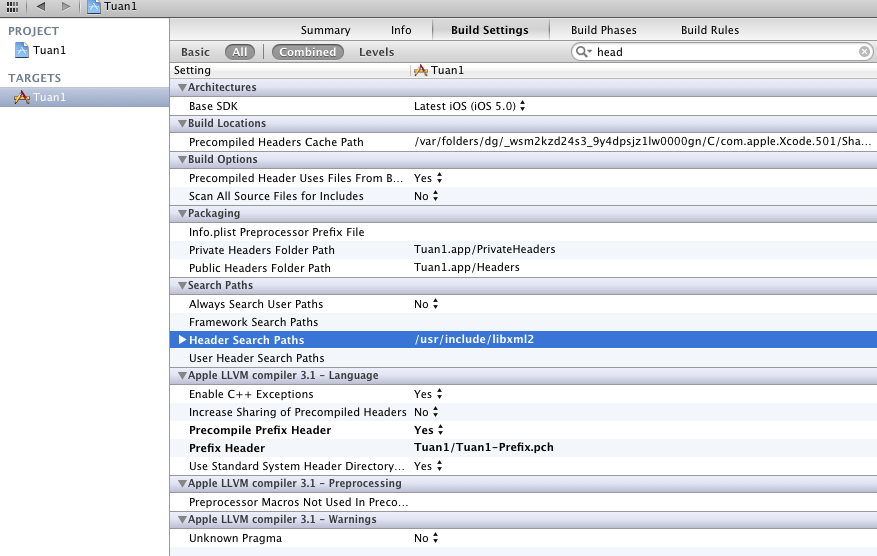Screen dimensions: 877x556
Task: Click the Tuan1 project icon in jump bar
Action: [94, 7]
